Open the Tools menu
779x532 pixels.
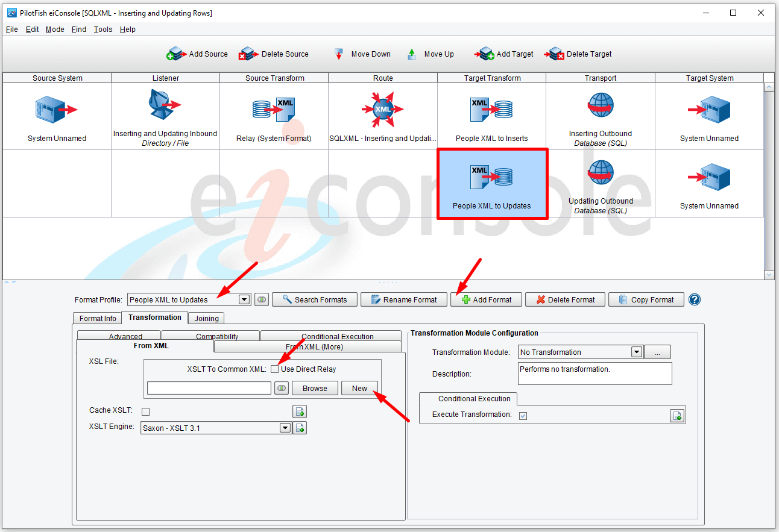coord(103,30)
